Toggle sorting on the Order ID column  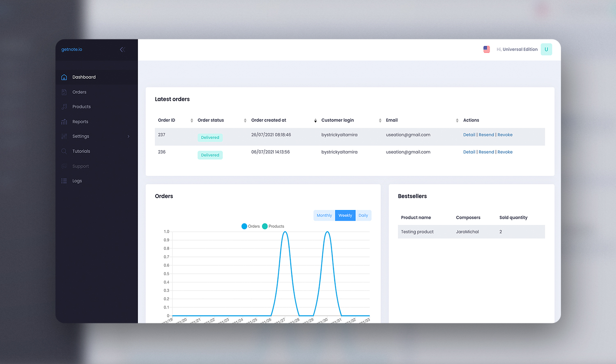click(191, 120)
